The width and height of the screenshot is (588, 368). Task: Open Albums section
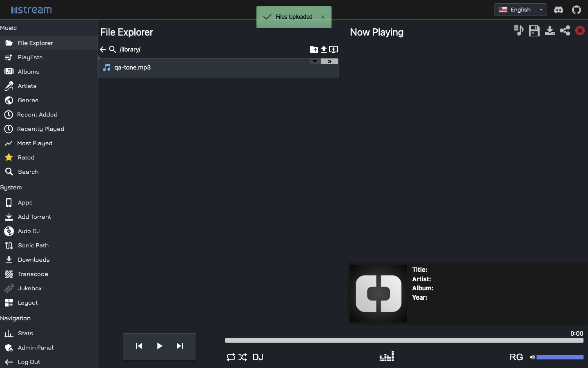click(x=49, y=72)
